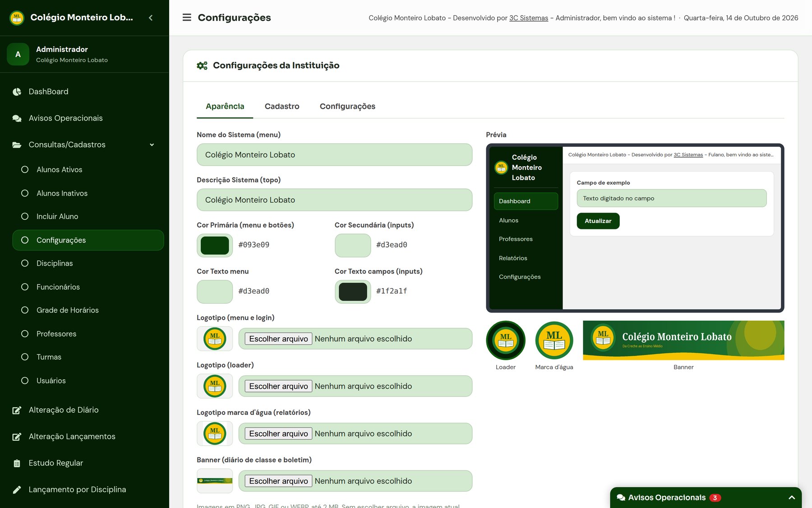Open the Cor Texto campos color swatch

pos(353,292)
